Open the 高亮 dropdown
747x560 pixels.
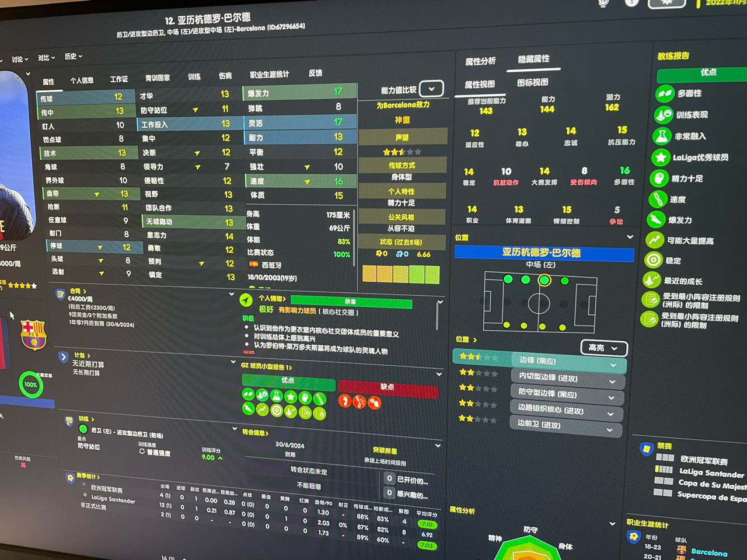tap(603, 348)
